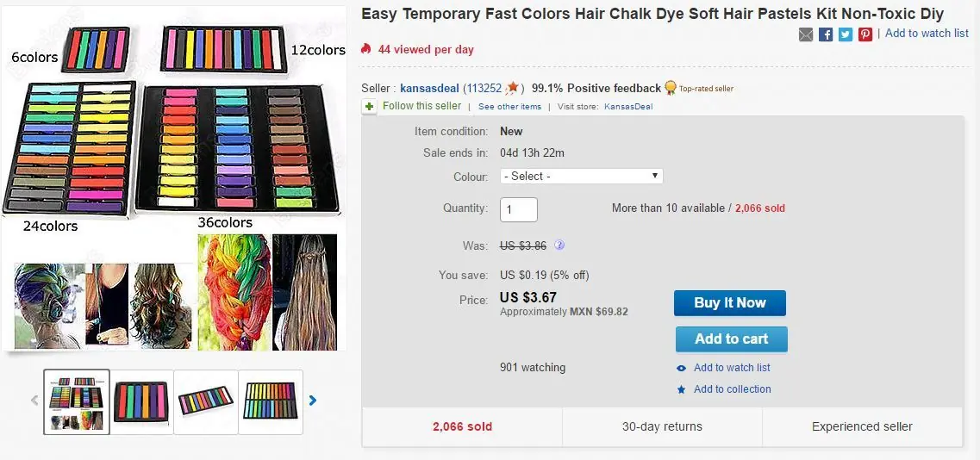Click the See other items link
Viewport: 980px width, 460px height.
click(x=509, y=107)
